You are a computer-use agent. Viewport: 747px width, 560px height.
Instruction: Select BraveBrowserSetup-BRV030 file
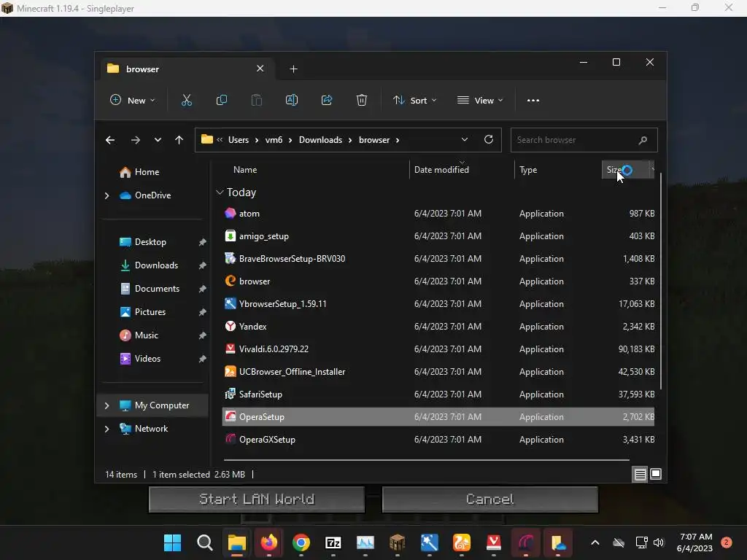pos(438,259)
